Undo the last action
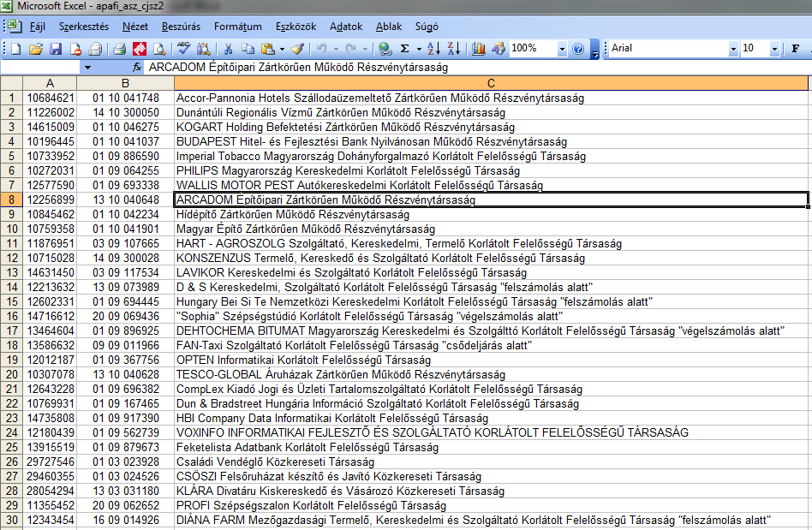This screenshot has width=812, height=530. (321, 49)
